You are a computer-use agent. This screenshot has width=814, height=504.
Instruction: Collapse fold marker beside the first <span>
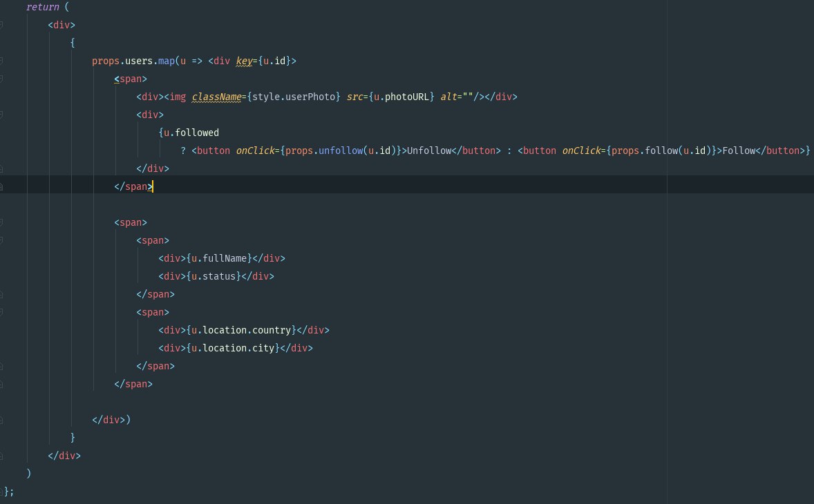(x=1, y=79)
